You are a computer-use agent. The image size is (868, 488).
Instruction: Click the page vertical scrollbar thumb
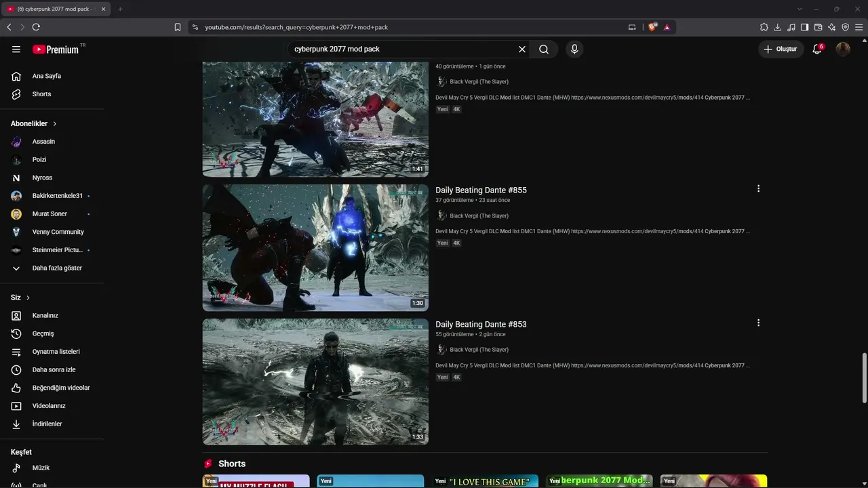(864, 378)
